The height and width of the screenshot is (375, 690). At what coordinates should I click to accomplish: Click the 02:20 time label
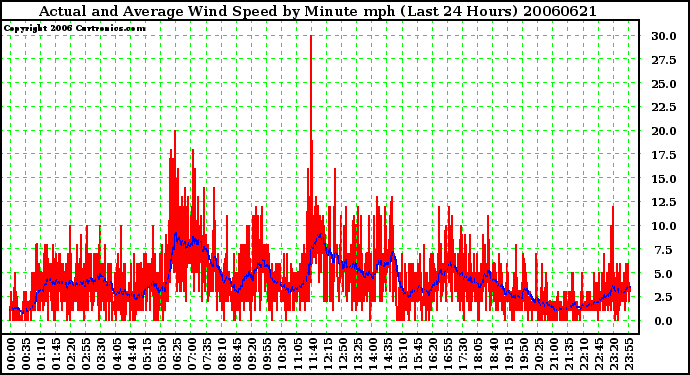pos(71,354)
